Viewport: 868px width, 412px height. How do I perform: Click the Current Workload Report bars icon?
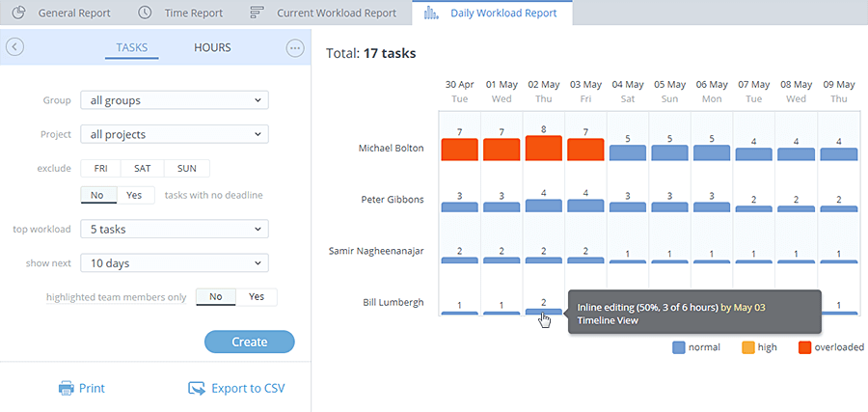[x=257, y=13]
